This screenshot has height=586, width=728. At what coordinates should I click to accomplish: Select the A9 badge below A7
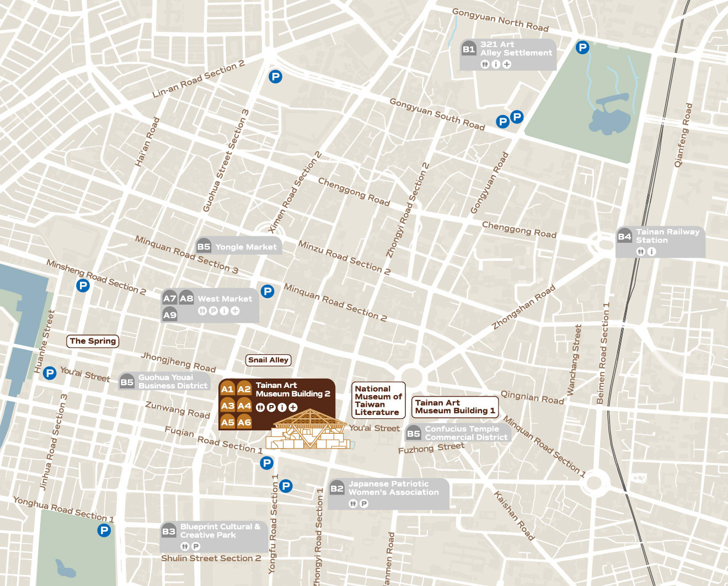click(169, 315)
